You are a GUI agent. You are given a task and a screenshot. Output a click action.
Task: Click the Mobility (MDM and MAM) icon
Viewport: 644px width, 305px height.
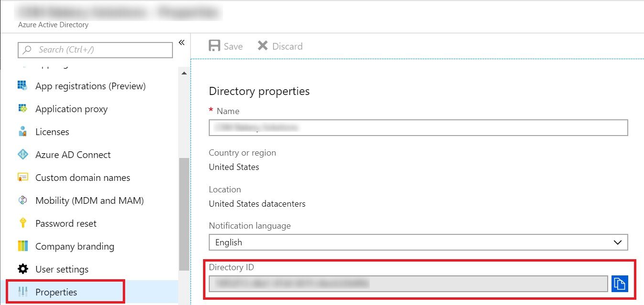click(22, 200)
